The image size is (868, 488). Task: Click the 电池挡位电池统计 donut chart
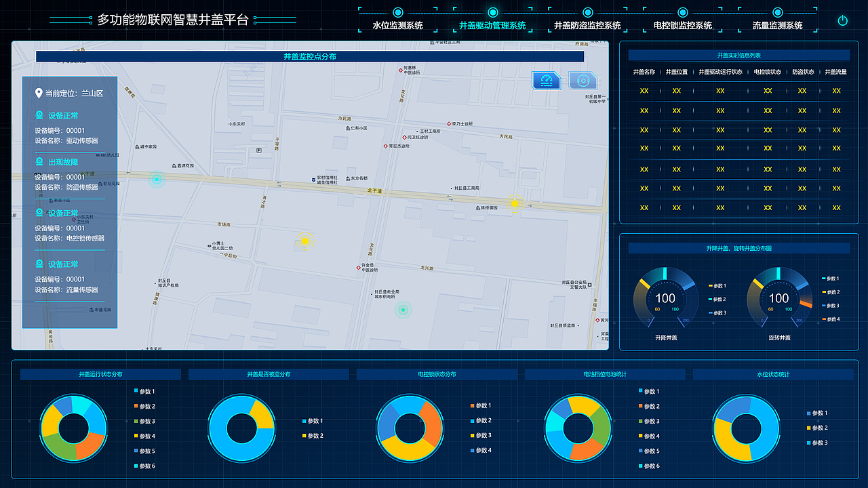(577, 428)
